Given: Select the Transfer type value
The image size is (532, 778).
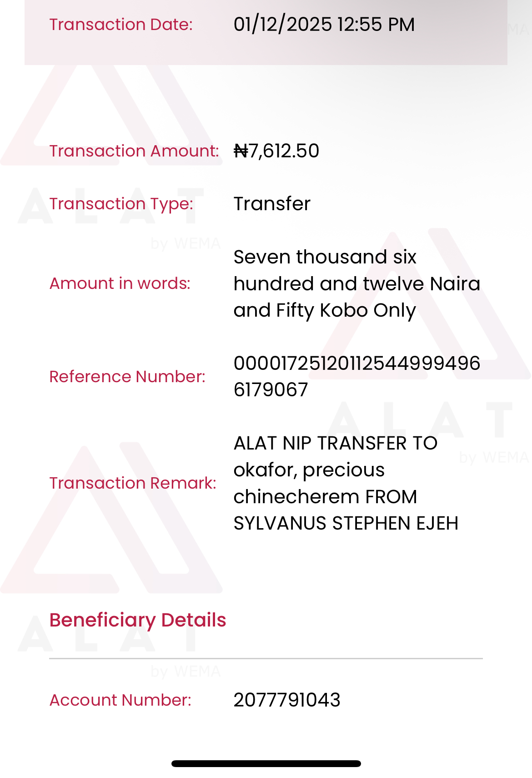Looking at the screenshot, I should (272, 204).
